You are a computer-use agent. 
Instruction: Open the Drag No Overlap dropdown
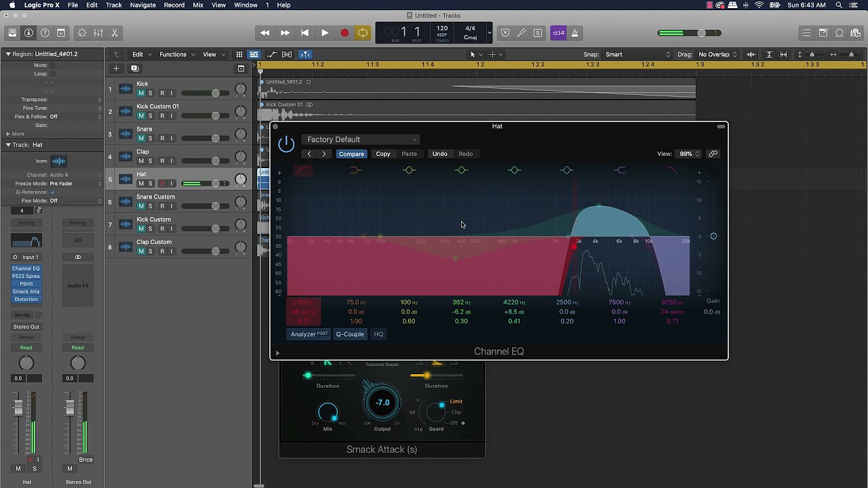(x=717, y=54)
